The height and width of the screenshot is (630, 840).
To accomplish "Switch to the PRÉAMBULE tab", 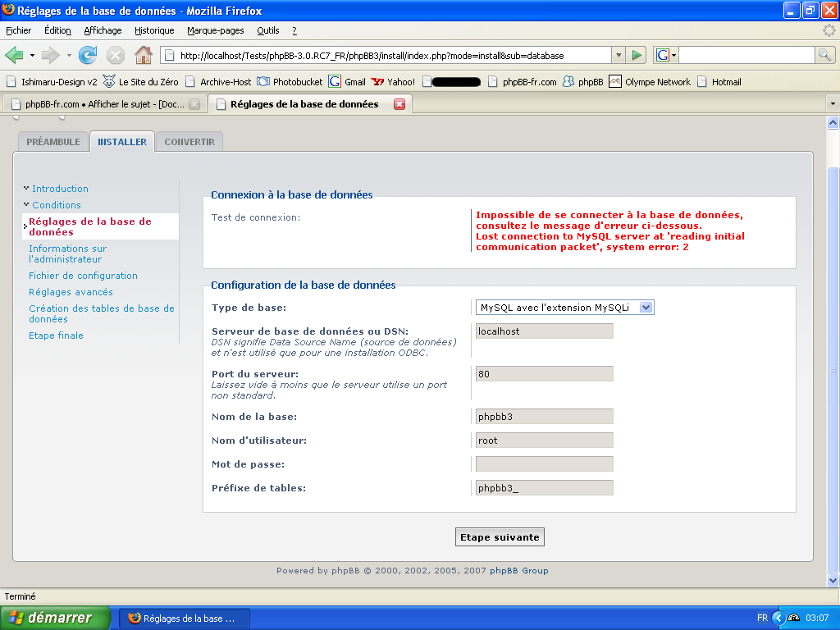I will (x=53, y=142).
